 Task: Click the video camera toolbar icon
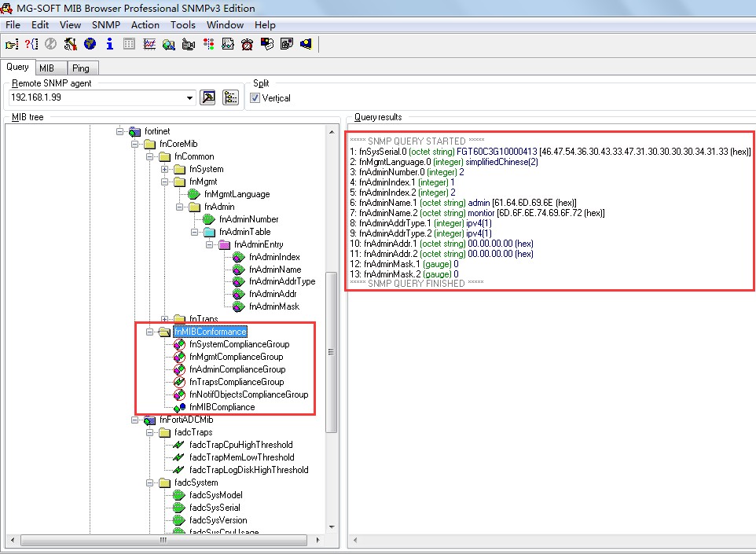[189, 44]
